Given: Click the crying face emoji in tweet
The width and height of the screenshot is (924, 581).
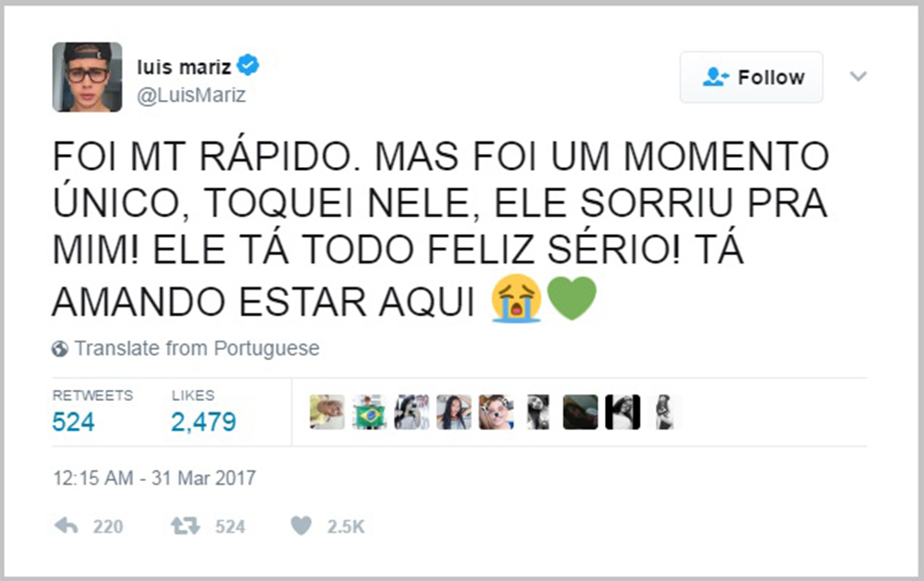Looking at the screenshot, I should 517,300.
